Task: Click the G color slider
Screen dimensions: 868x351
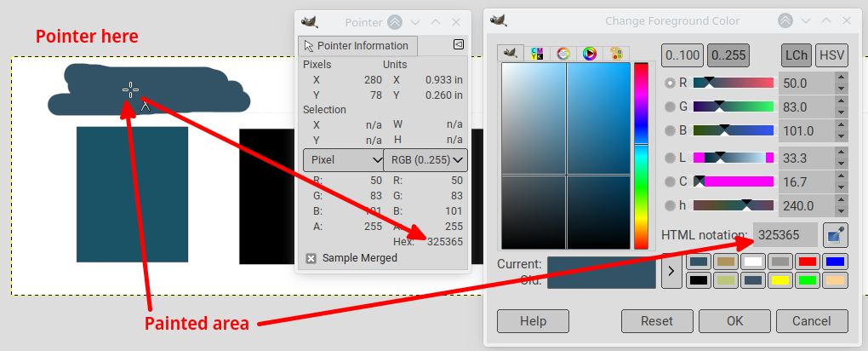Action: pyautogui.click(x=733, y=106)
